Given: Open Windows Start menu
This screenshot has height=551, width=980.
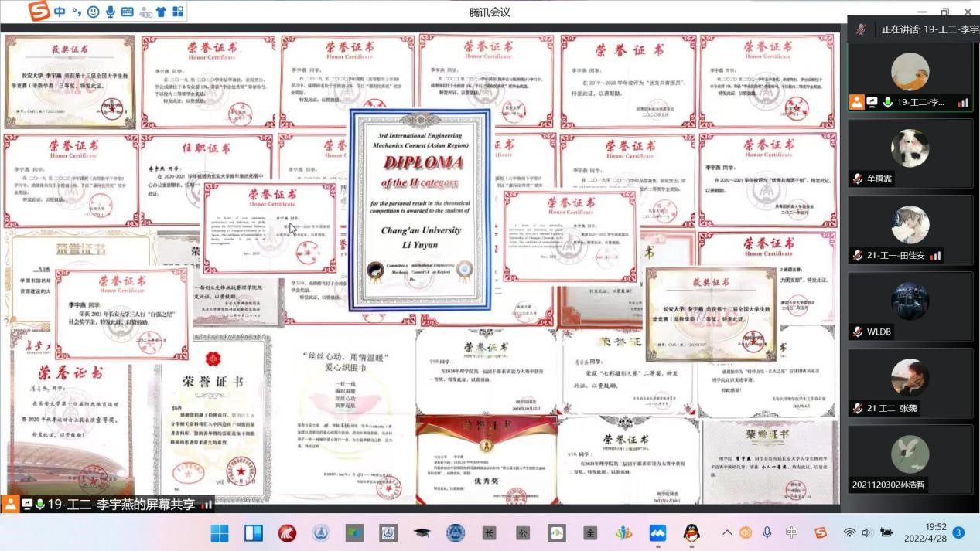Looking at the screenshot, I should coord(220,533).
